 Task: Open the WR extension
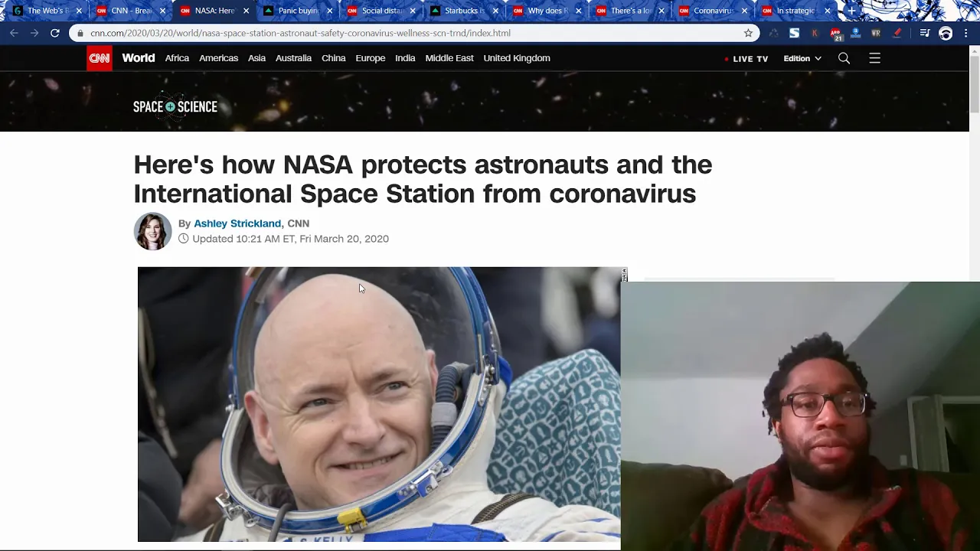point(876,33)
